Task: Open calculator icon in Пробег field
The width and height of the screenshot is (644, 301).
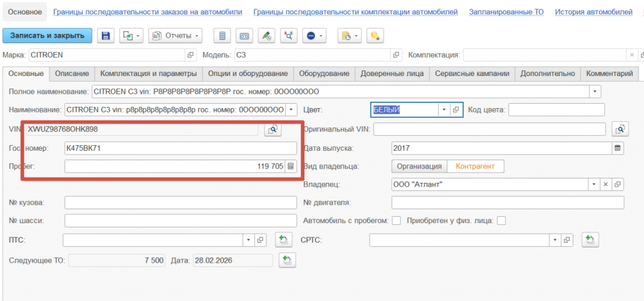Action: click(x=291, y=167)
